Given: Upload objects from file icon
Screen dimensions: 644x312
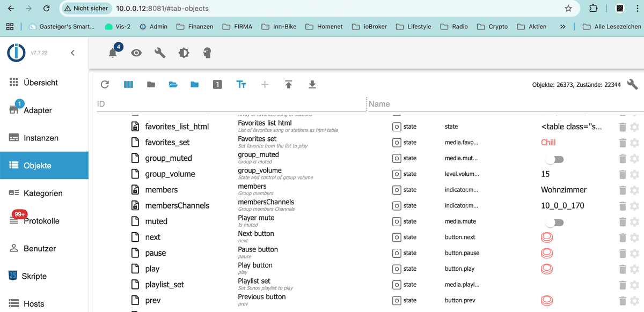Looking at the screenshot, I should click(x=288, y=84).
